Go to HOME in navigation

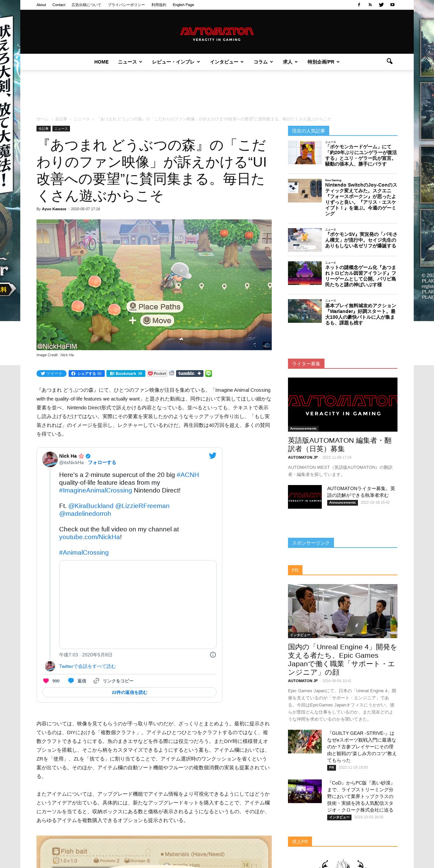[x=101, y=62]
